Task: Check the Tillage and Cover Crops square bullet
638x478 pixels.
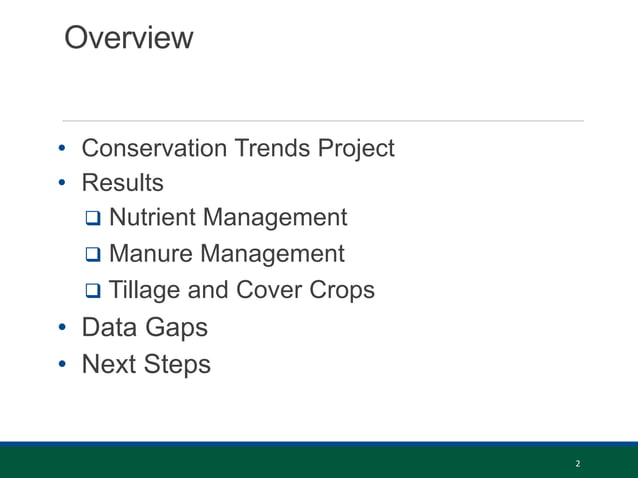Action: tap(93, 290)
